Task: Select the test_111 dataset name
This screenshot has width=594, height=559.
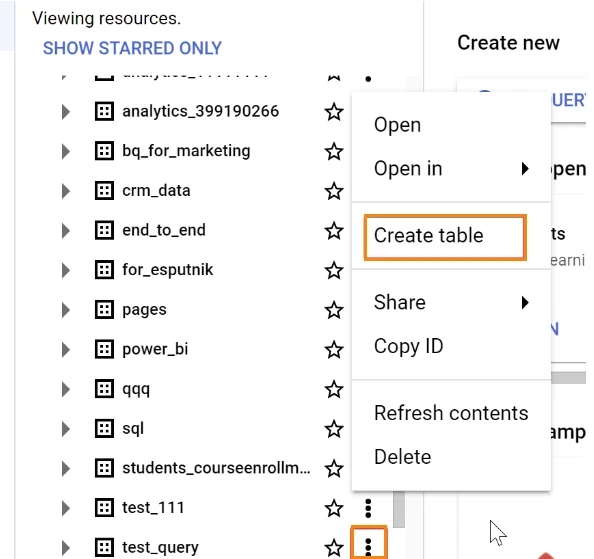Action: (153, 508)
